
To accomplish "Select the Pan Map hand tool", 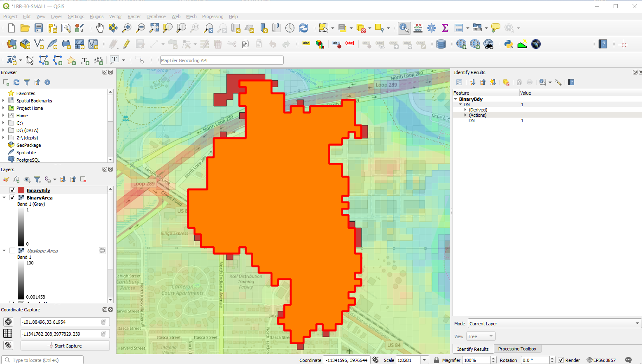I will [x=100, y=28].
